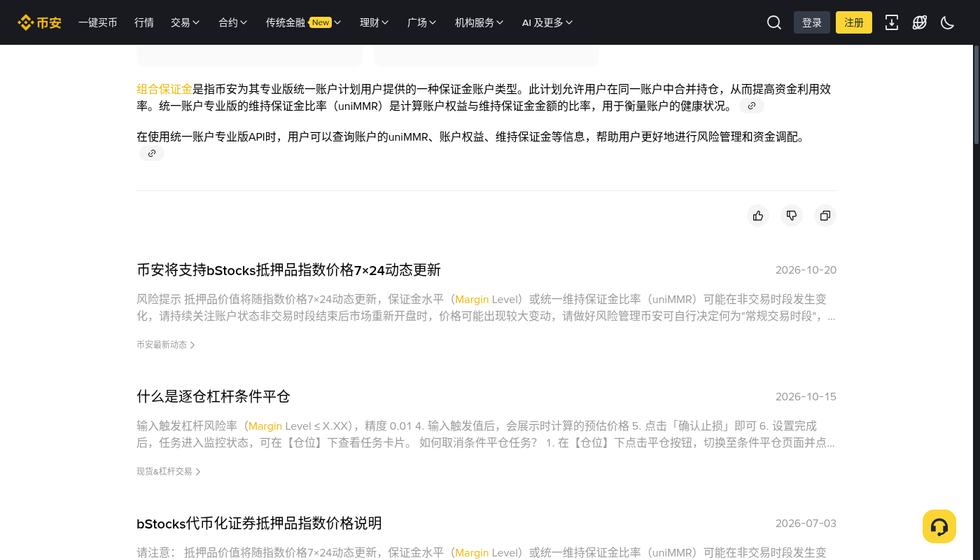980x560 pixels.
Task: Open article bStocks代币化证券抵押品指数价格说明
Action: pyautogui.click(x=259, y=524)
